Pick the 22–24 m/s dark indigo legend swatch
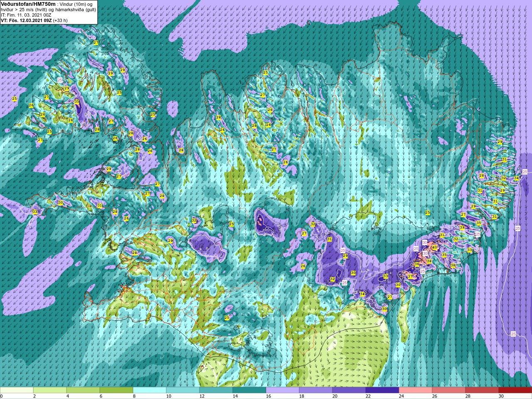This screenshot has width=532, height=399. (382, 390)
